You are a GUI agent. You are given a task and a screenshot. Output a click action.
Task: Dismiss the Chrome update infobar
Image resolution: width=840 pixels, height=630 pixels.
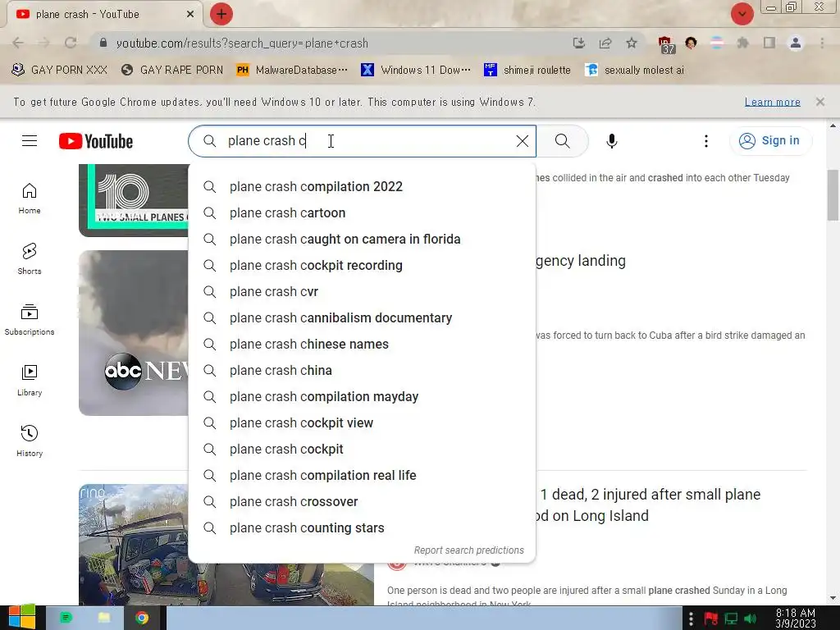point(819,101)
